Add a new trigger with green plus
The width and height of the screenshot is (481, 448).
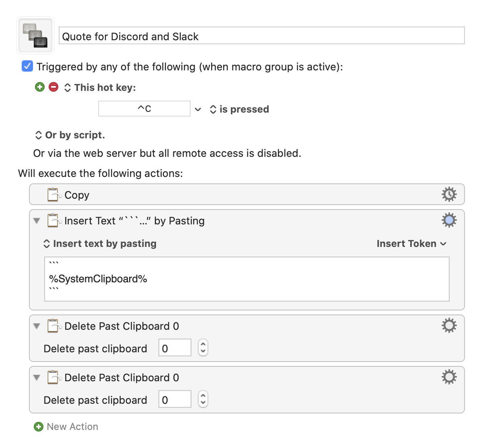point(39,87)
